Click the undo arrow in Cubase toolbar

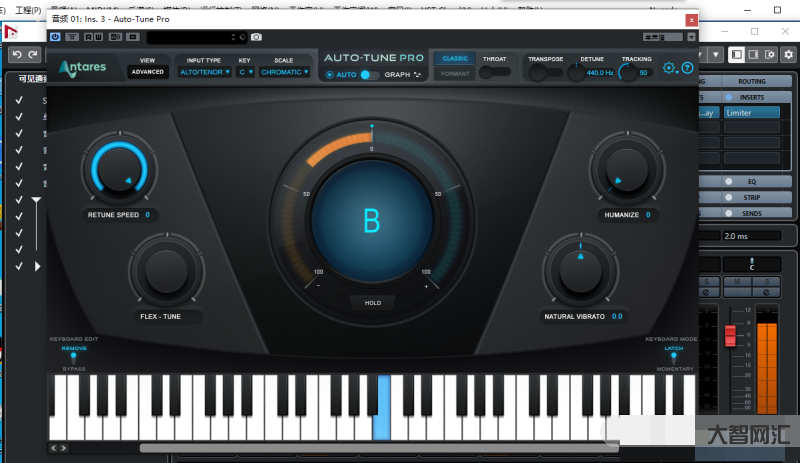pos(17,54)
